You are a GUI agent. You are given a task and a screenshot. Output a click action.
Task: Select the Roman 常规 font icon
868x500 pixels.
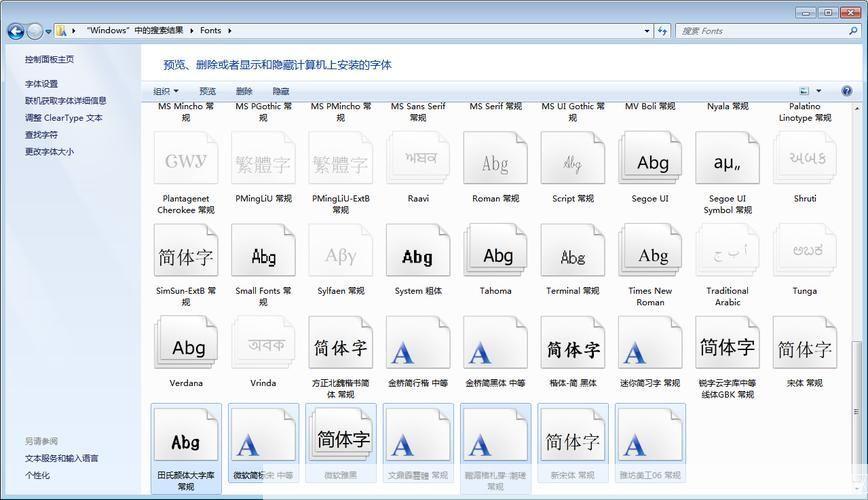coord(495,158)
